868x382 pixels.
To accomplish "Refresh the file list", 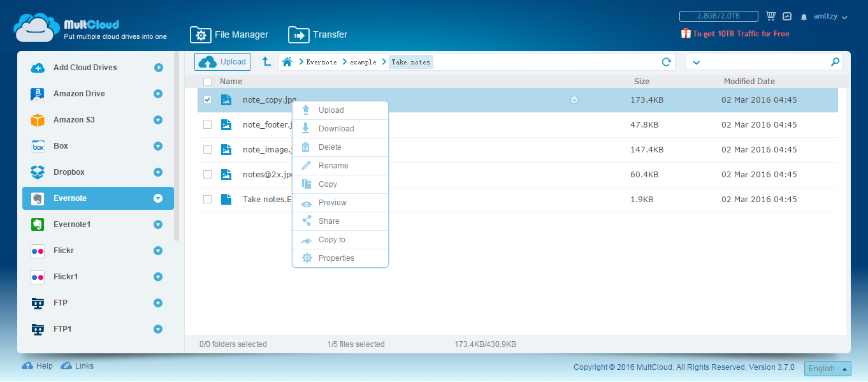I will [x=667, y=62].
